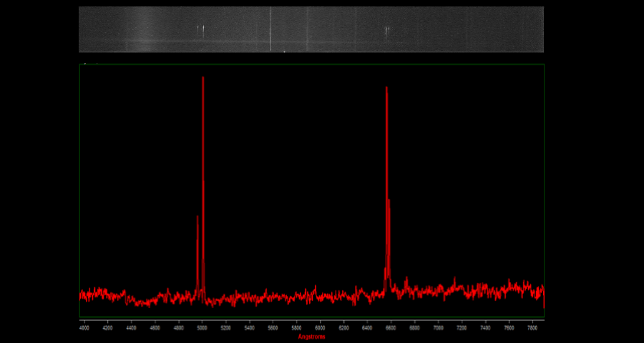Click the 5600 tick label on x-axis
This screenshot has width=644, height=343.
click(x=273, y=328)
